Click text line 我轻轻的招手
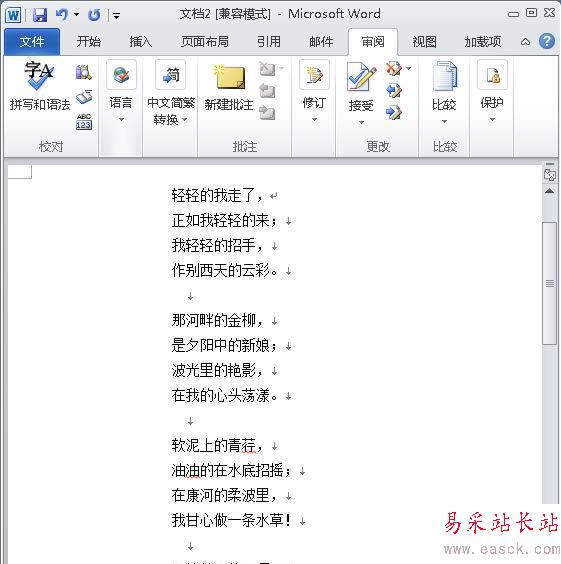Image resolution: width=561 pixels, height=564 pixels. click(x=217, y=245)
